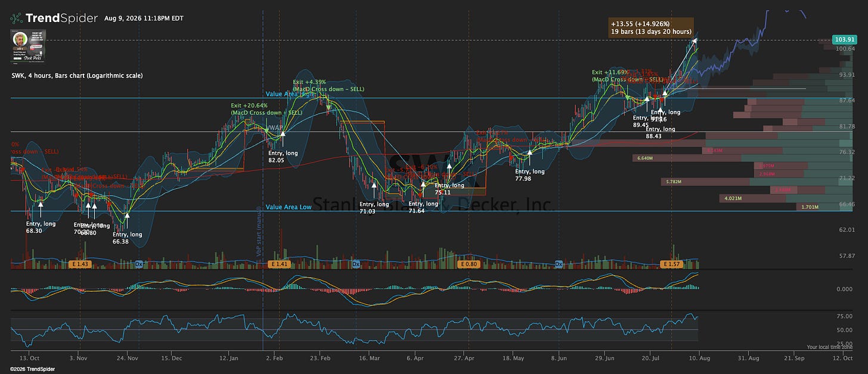Select the Entry, long 66.38 annotation

[127, 238]
